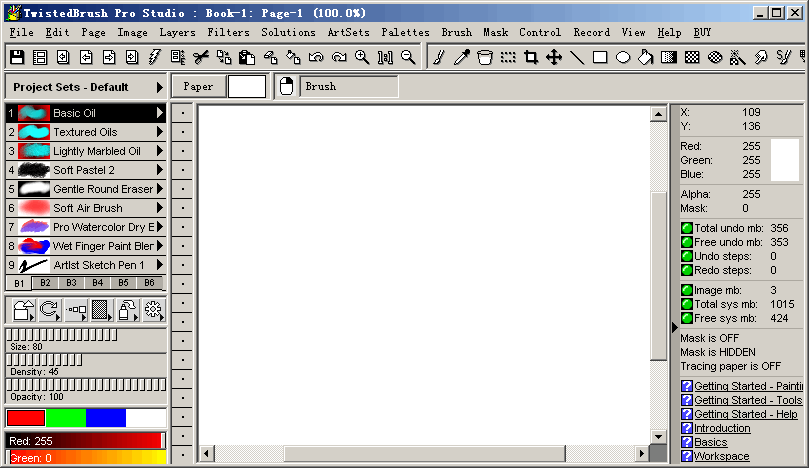Switch to the B2 brush bank tab
Screen dimensions: 809x468
(45, 283)
